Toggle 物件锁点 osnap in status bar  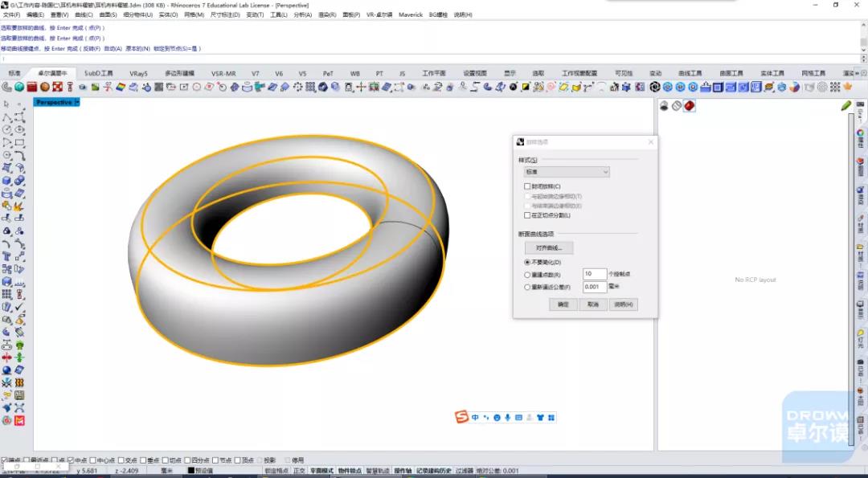tap(350, 471)
